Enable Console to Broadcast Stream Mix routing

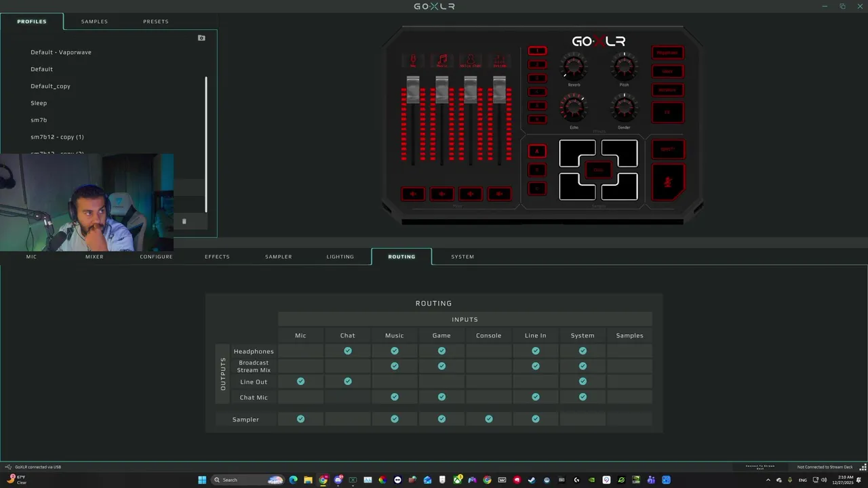[x=489, y=366]
